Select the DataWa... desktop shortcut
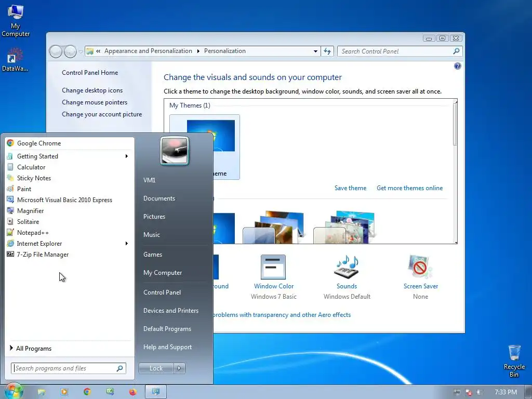532x399 pixels. click(x=15, y=60)
